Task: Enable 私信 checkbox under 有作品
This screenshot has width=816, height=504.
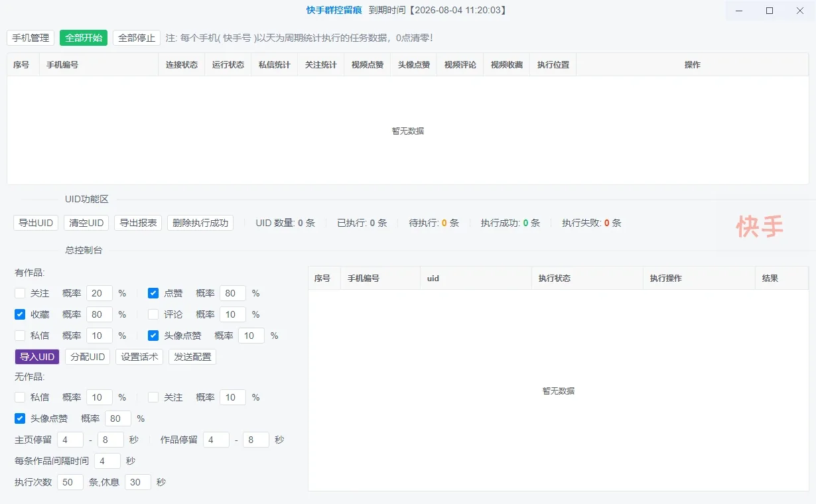Action: pyautogui.click(x=20, y=336)
